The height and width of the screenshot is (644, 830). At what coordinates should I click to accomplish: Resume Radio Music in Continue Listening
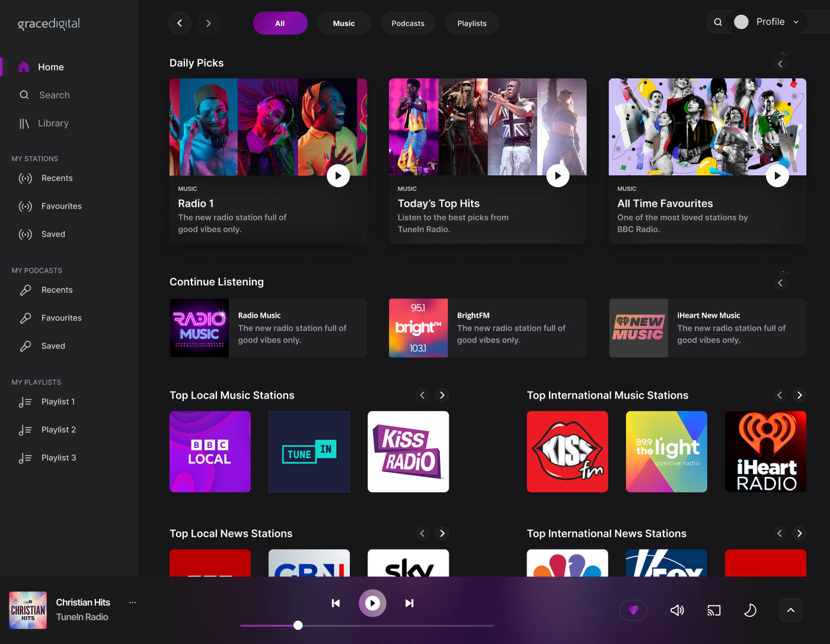click(x=268, y=328)
